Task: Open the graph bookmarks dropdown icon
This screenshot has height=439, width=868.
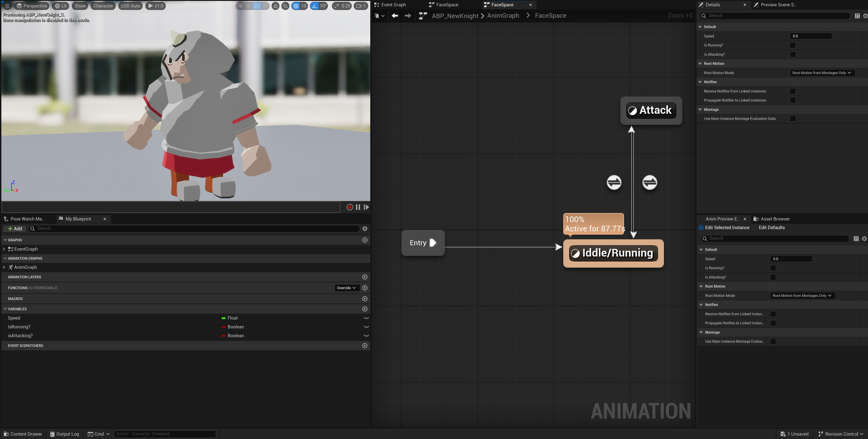Action: (379, 15)
